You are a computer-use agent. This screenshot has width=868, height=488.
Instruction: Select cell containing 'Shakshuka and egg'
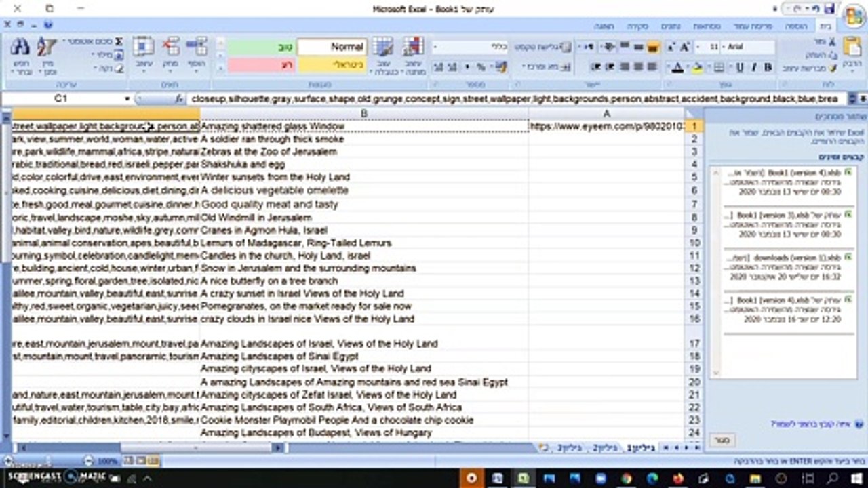[364, 164]
